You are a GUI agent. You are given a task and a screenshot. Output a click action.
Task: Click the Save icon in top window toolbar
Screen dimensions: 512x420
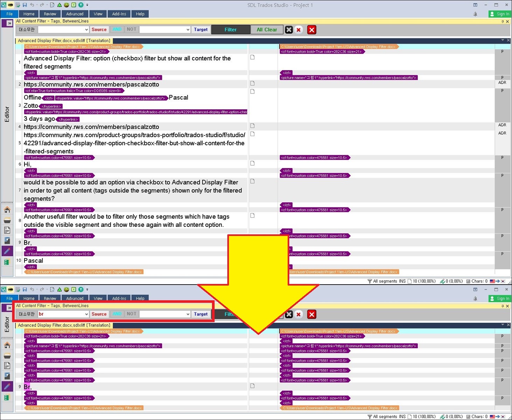24,5
